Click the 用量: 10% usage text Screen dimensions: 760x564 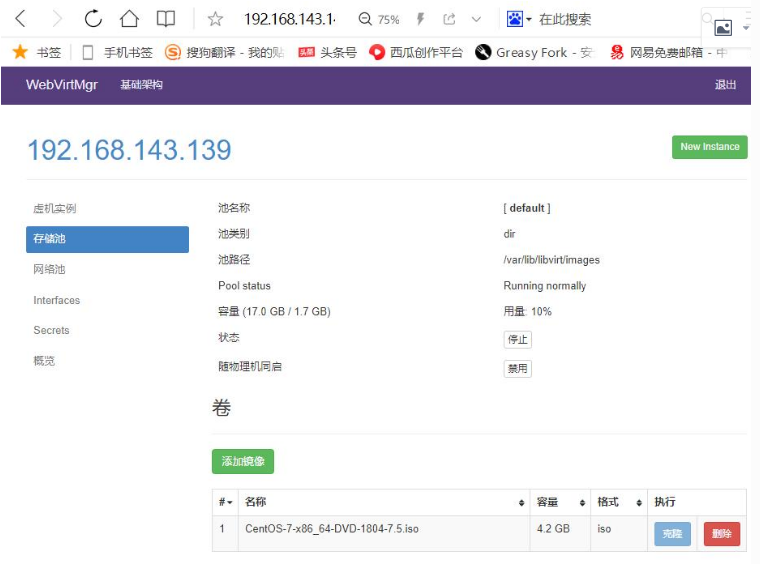pos(527,312)
